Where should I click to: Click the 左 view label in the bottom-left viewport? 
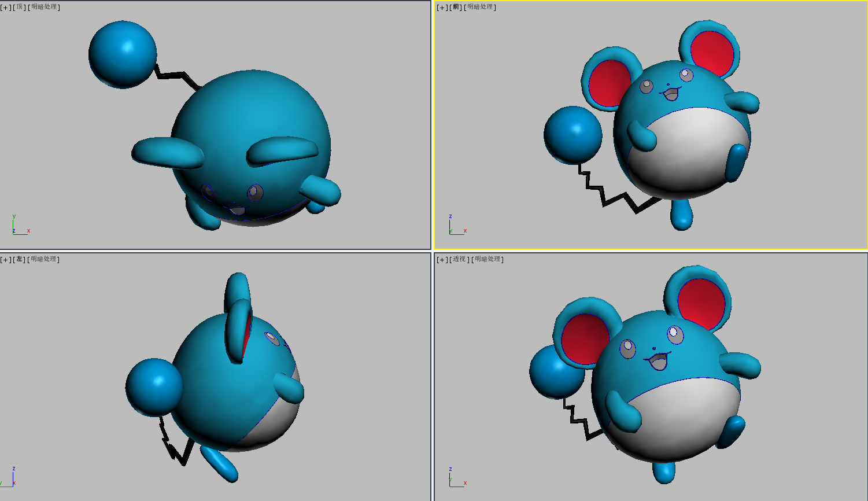(x=20, y=260)
